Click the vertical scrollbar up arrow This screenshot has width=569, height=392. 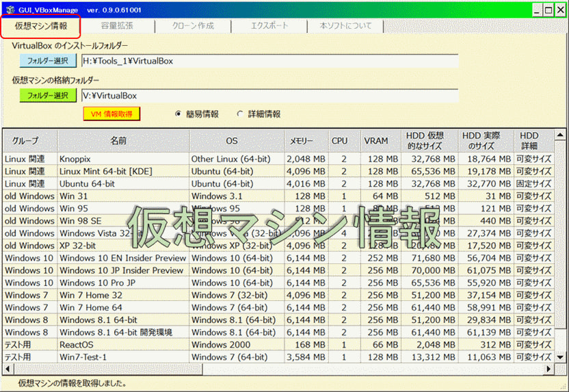tap(560, 135)
